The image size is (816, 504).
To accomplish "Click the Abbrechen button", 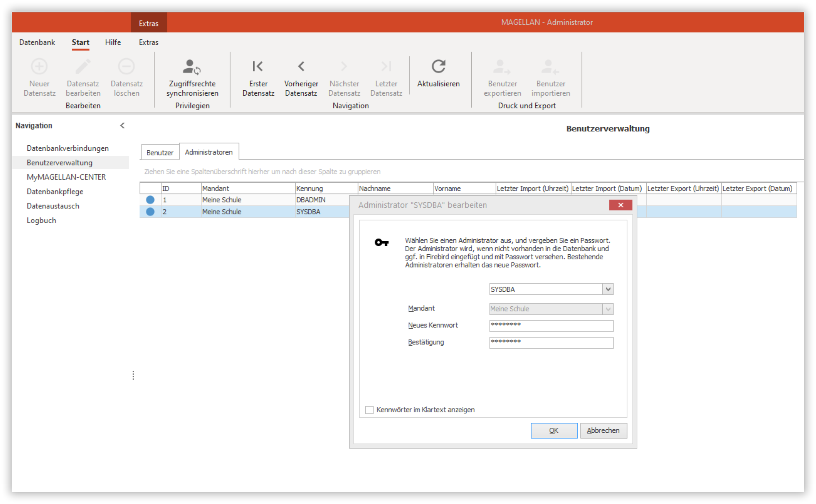I will pyautogui.click(x=603, y=430).
